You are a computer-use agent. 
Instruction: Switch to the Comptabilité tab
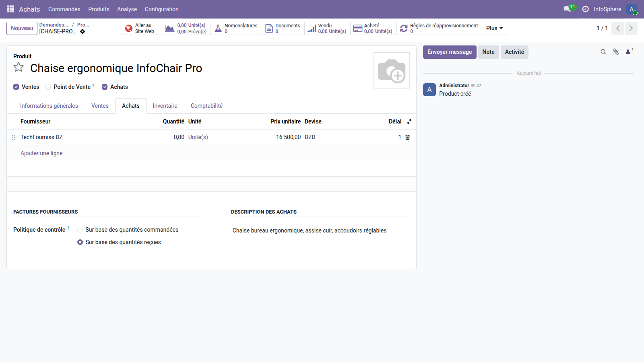[206, 106]
